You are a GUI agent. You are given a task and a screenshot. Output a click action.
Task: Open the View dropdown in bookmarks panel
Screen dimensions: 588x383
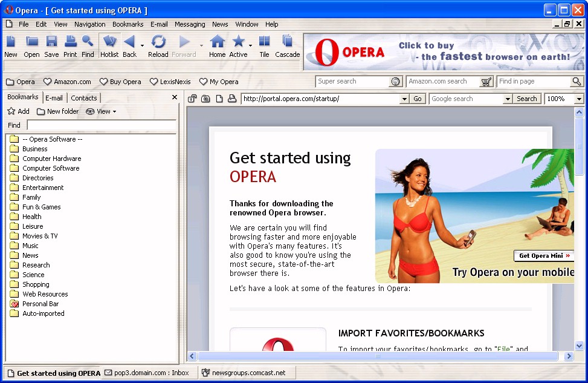coord(101,111)
